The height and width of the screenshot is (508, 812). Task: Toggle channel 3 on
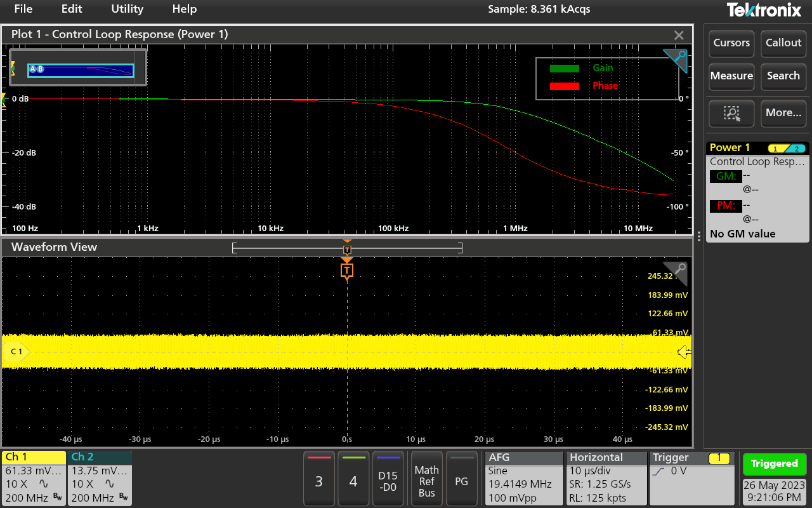pos(318,478)
